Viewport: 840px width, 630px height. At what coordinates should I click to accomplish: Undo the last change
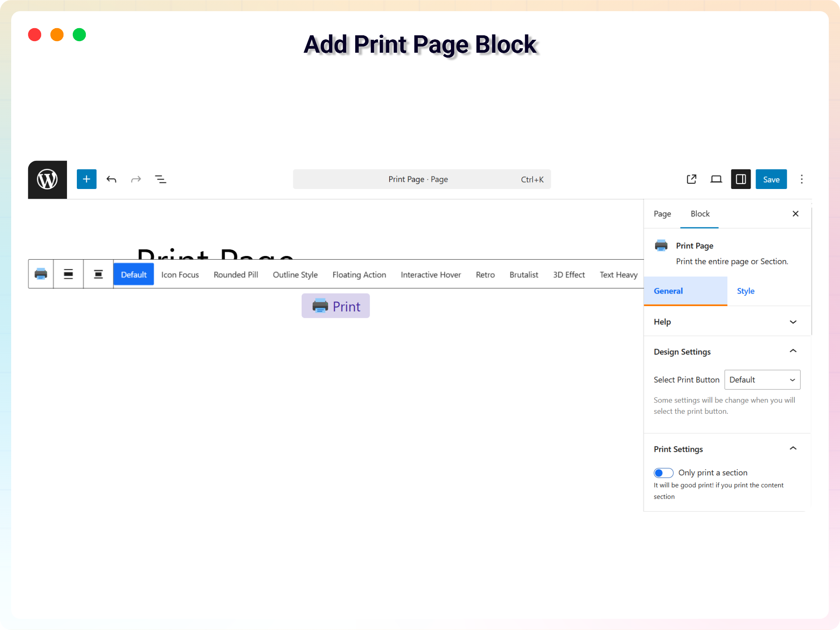point(111,179)
